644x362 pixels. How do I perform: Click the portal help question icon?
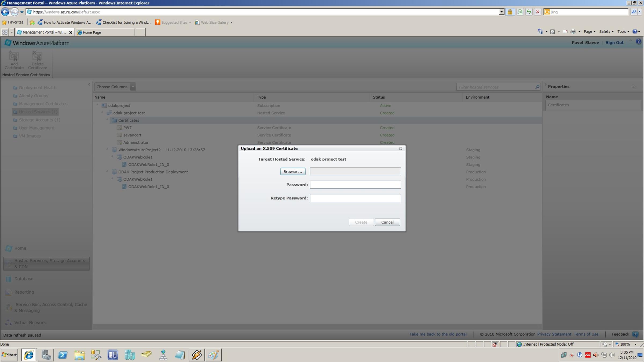coord(638,42)
